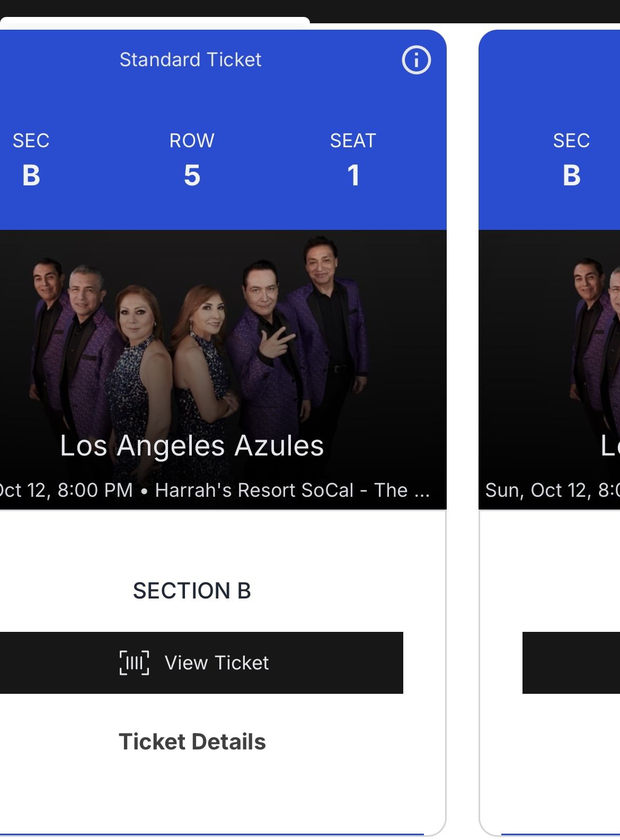Click the second ticket's Sun, Oct 12 date
This screenshot has width=620, height=840.
[551, 490]
